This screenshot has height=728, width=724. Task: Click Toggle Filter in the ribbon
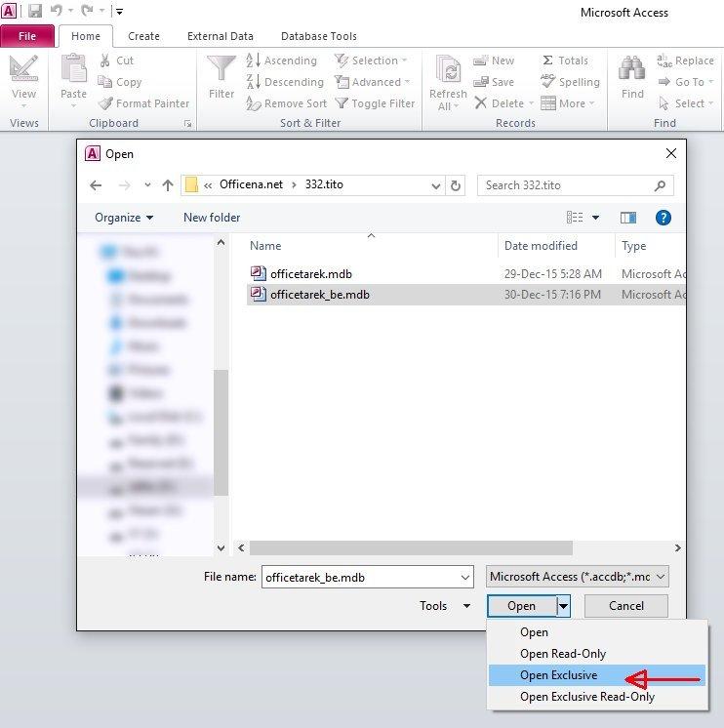click(375, 103)
